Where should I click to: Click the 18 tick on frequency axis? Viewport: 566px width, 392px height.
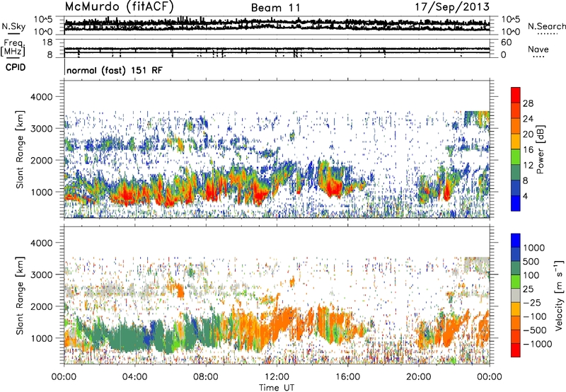click(47, 42)
